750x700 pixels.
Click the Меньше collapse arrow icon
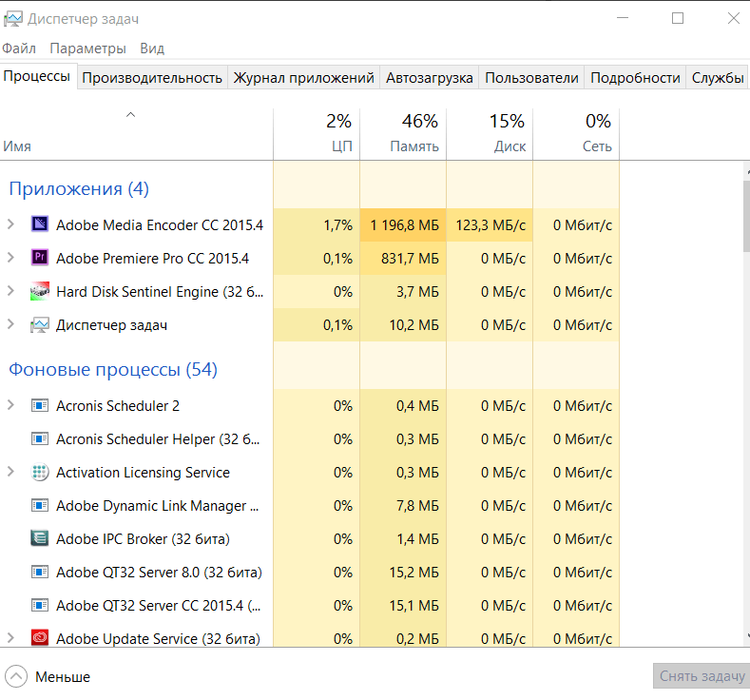pyautogui.click(x=16, y=676)
